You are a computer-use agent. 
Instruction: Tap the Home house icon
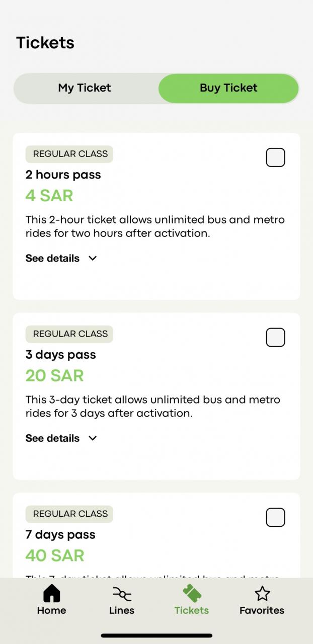pos(51,594)
